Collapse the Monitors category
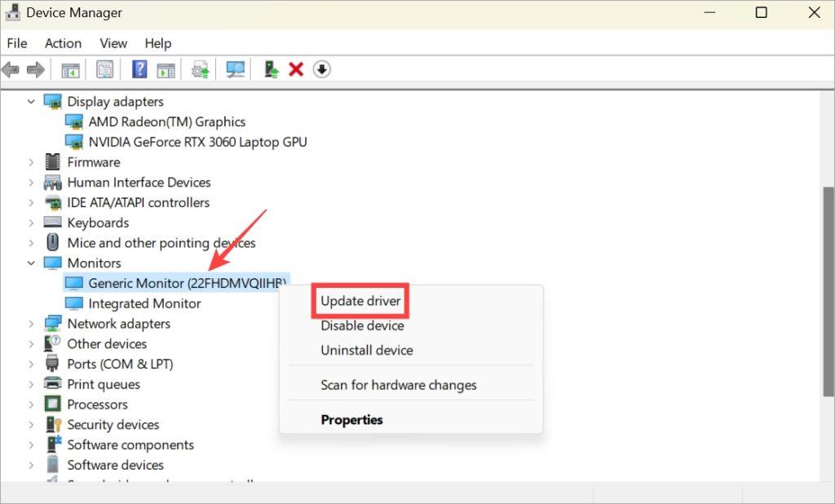This screenshot has height=504, width=835. click(x=32, y=263)
